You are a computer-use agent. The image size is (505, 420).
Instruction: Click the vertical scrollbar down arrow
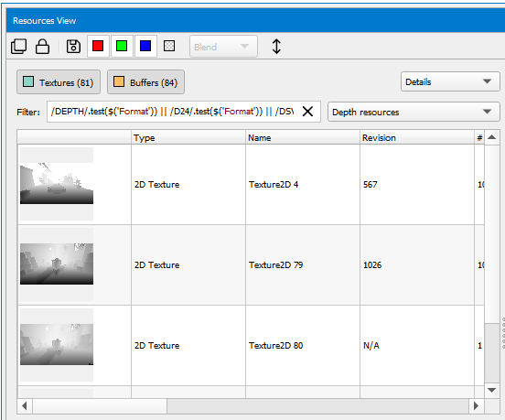tap(492, 390)
